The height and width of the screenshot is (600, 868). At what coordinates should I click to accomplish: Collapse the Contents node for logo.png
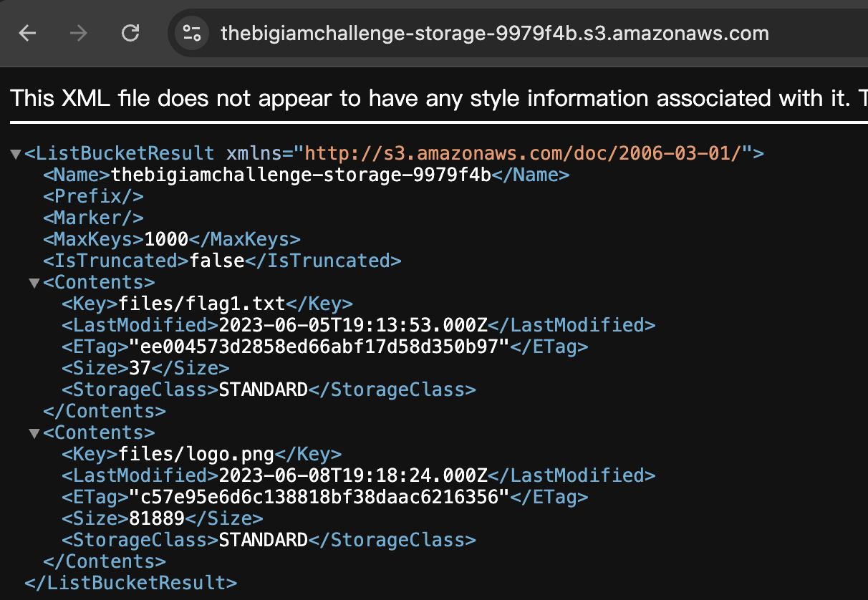34,433
